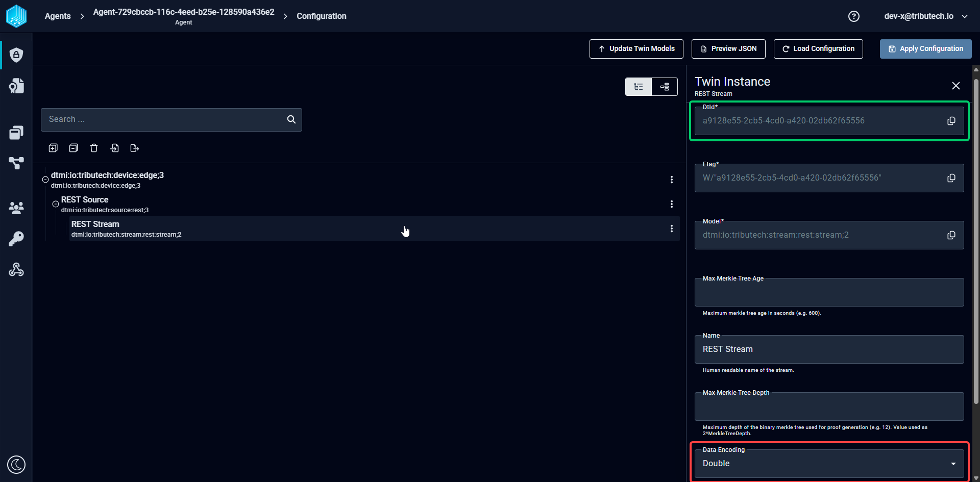Viewport: 980px width, 482px height.
Task: Click the Tributech logo icon
Action: tap(16, 16)
